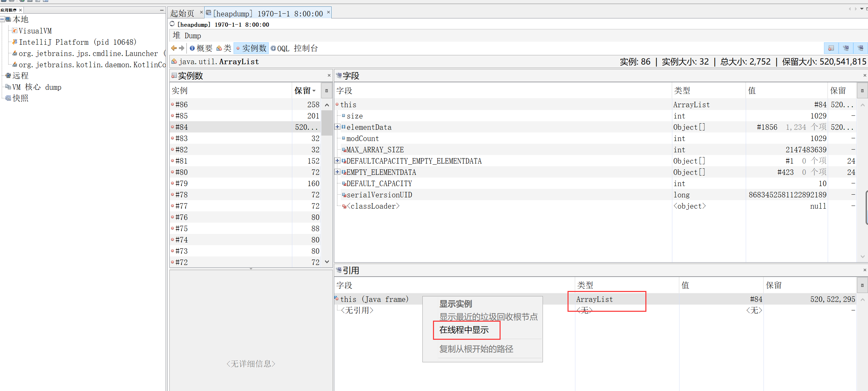This screenshot has height=391, width=868.
Task: Select the serialVersionUID field row
Action: click(x=596, y=195)
